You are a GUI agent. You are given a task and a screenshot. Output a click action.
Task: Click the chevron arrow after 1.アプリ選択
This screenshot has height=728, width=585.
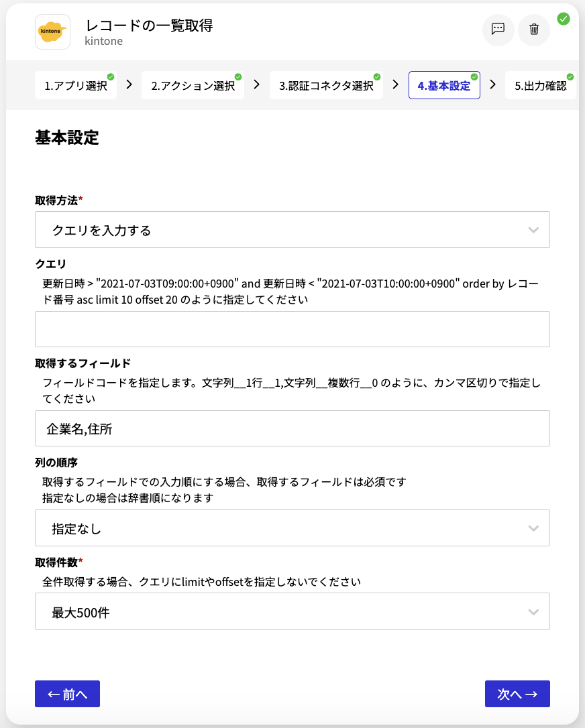pos(129,84)
